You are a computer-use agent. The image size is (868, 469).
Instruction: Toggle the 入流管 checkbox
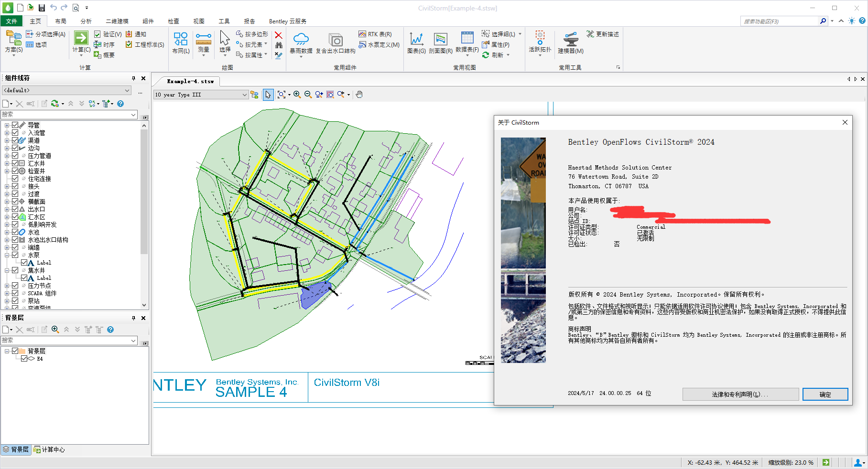[x=15, y=133]
